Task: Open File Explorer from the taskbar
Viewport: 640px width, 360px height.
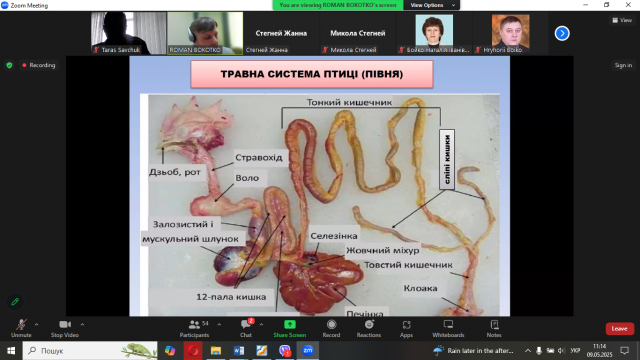Action: click(216, 351)
